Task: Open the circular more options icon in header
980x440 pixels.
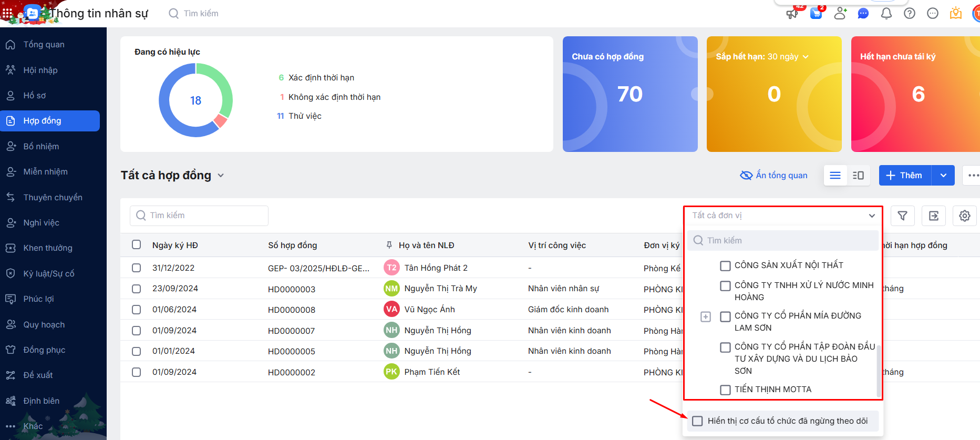Action: click(933, 13)
